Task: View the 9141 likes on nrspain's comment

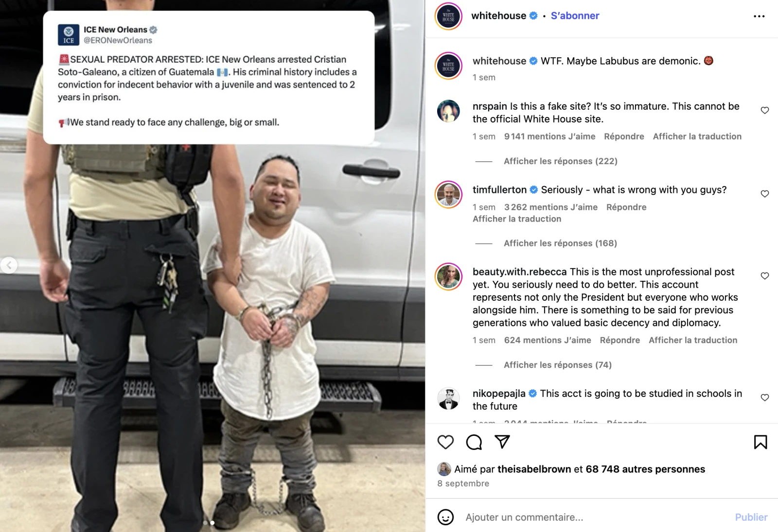Action: click(x=549, y=137)
